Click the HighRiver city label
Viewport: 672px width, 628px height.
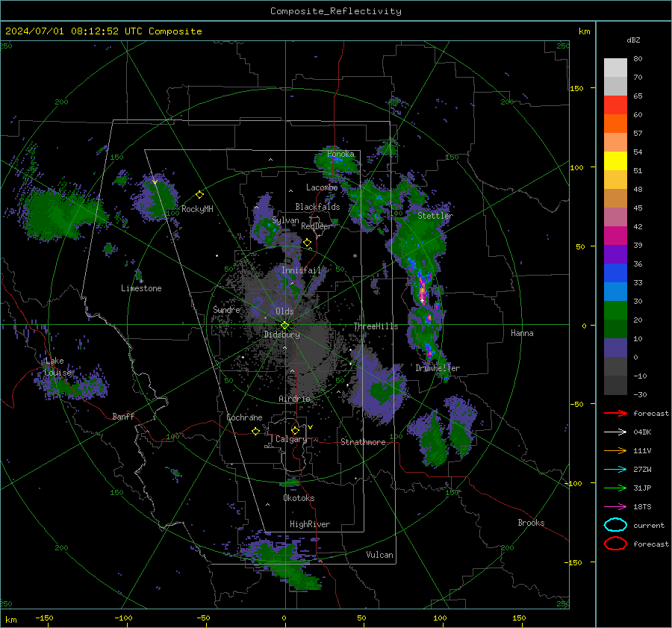(310, 524)
